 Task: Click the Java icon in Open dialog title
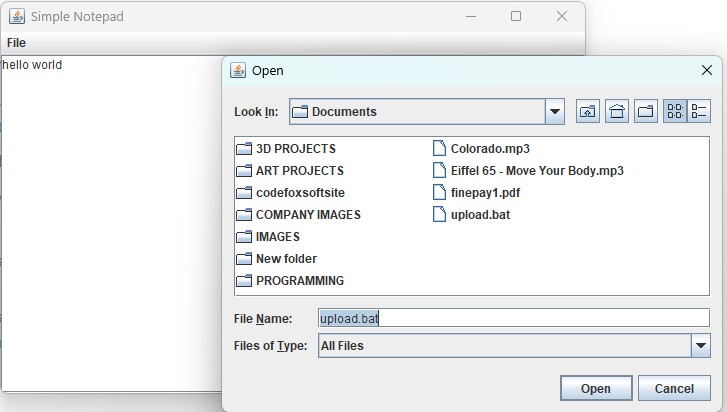click(x=238, y=70)
